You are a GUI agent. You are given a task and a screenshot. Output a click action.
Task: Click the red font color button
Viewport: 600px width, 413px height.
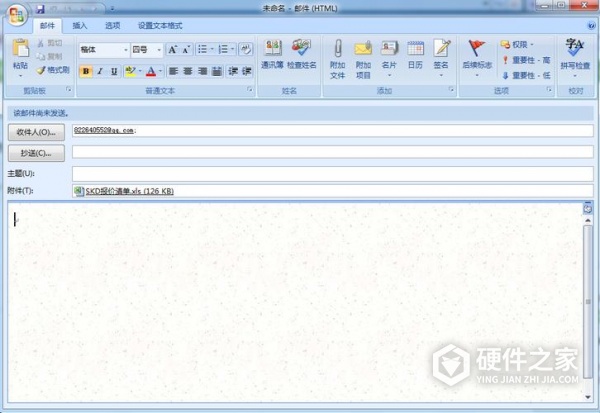(x=151, y=71)
